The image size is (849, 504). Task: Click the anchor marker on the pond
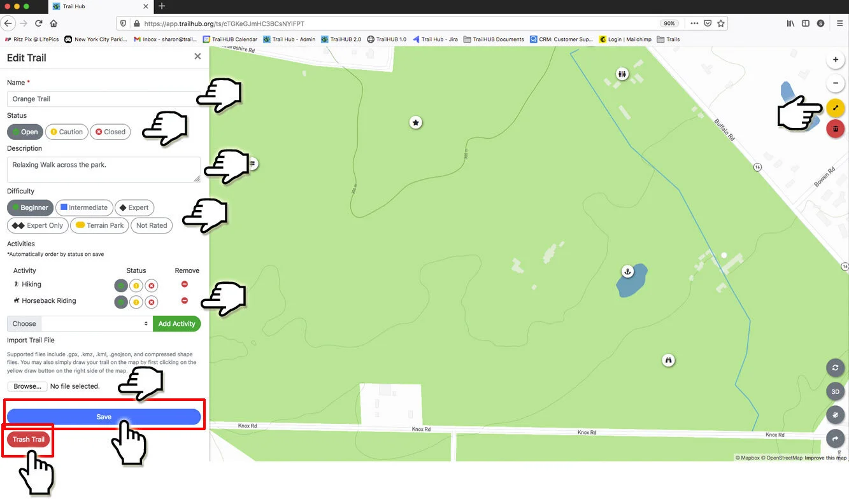point(627,272)
